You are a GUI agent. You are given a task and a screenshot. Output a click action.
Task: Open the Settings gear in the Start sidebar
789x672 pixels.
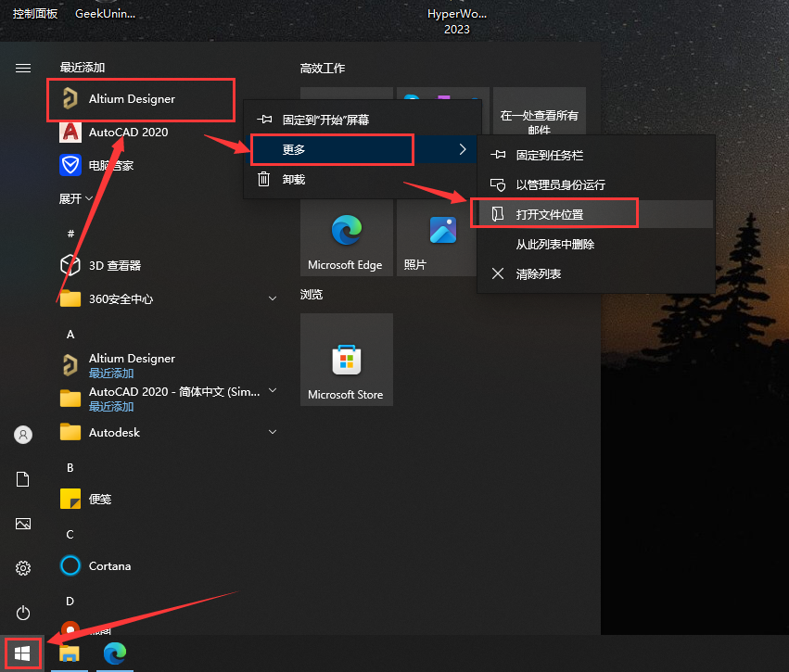(23, 568)
